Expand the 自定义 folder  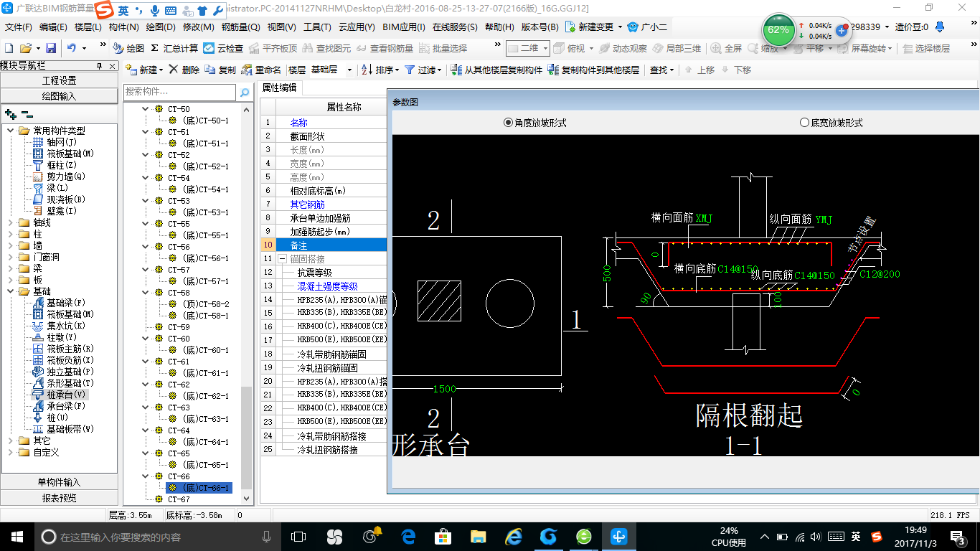coord(11,452)
